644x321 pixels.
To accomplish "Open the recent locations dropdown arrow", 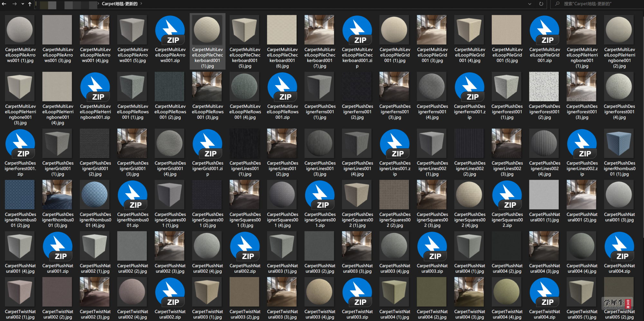I will [23, 4].
